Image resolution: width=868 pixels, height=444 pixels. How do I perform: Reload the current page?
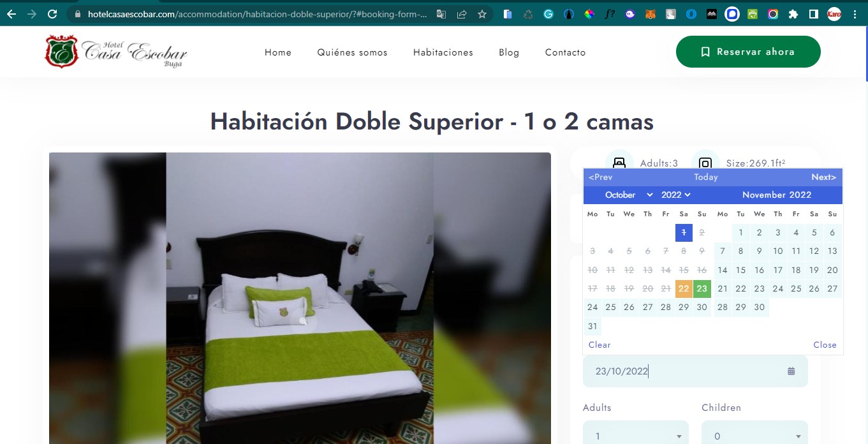[52, 13]
